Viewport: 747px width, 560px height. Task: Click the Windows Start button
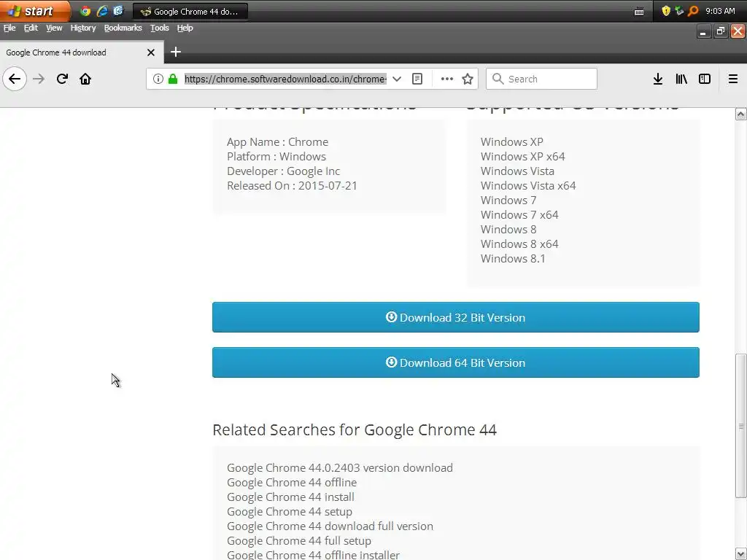click(x=33, y=11)
